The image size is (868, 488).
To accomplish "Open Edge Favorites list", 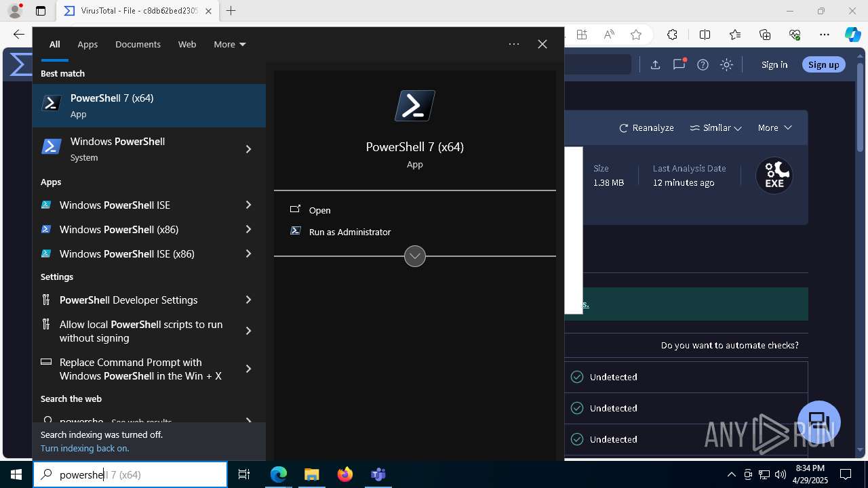I will coord(735,35).
